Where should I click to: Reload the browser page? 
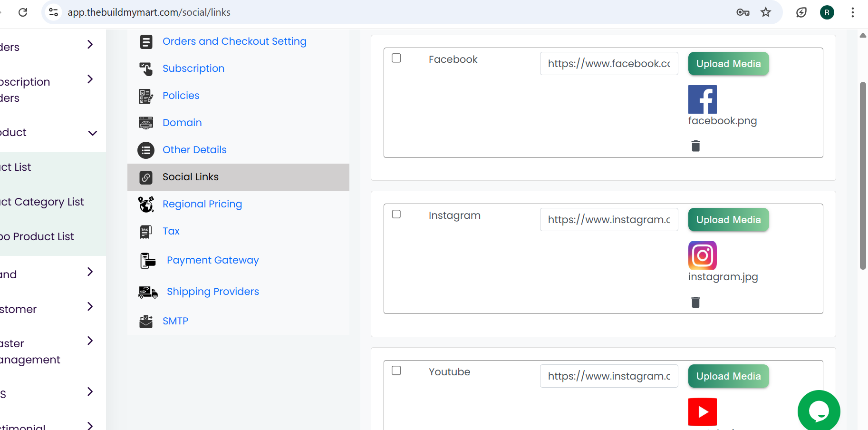point(23,12)
